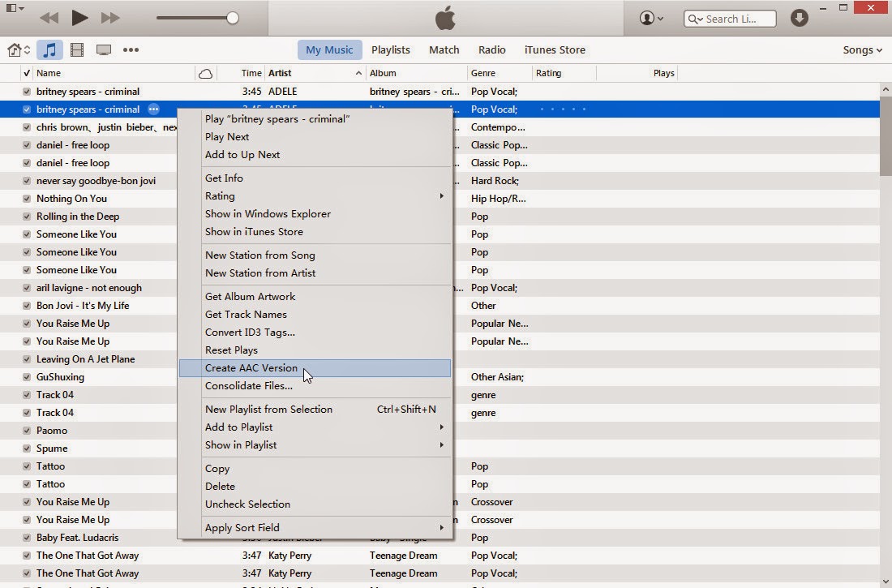Screen dimensions: 892x588
Task: Uncheck the Baby Feat. Ludacris song
Action: pyautogui.click(x=27, y=538)
